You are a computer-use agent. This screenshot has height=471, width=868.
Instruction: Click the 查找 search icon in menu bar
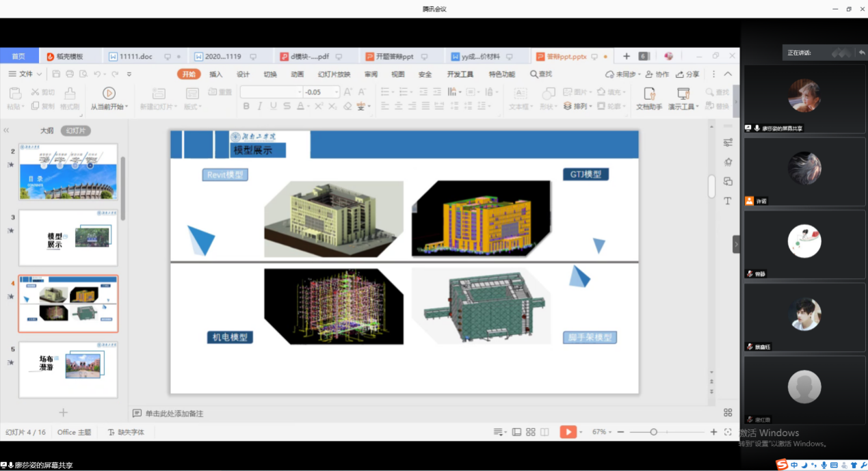tap(534, 75)
